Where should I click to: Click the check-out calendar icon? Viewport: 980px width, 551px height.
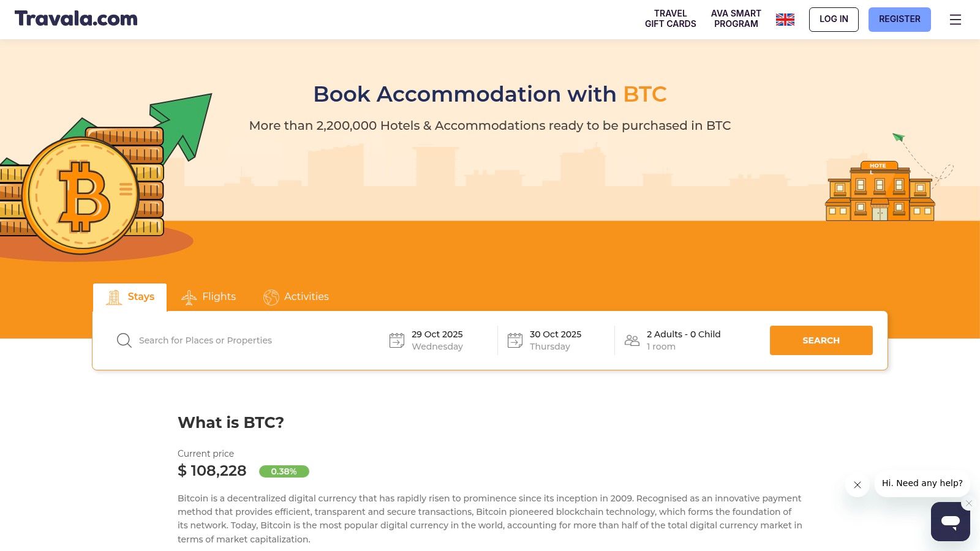(515, 340)
